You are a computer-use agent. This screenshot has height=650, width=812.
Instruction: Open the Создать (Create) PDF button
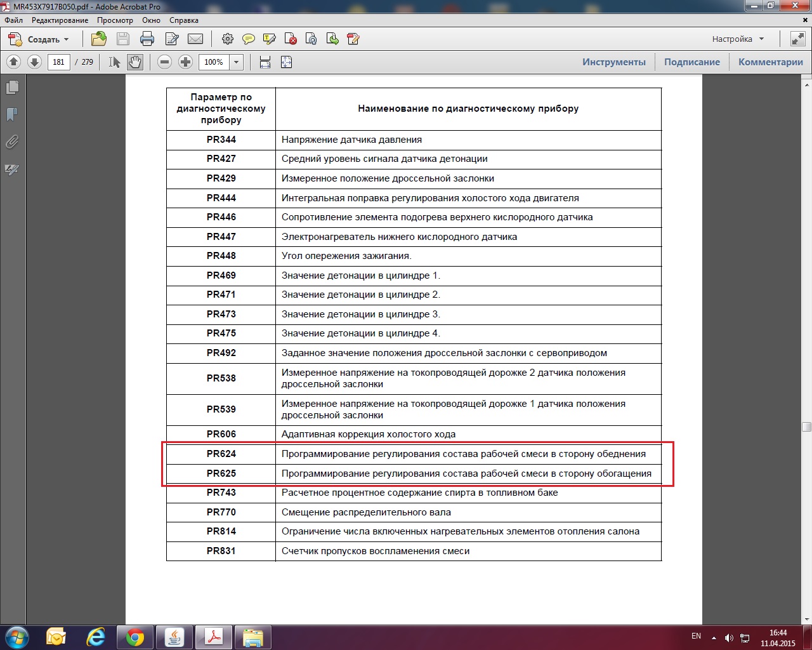point(38,39)
